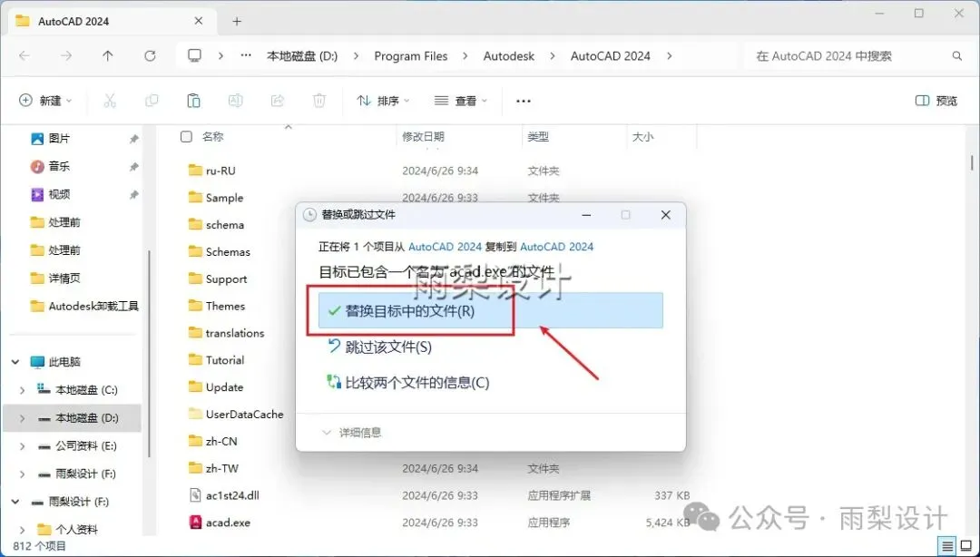
Task: Select the zh-TW folder
Action: [x=222, y=468]
